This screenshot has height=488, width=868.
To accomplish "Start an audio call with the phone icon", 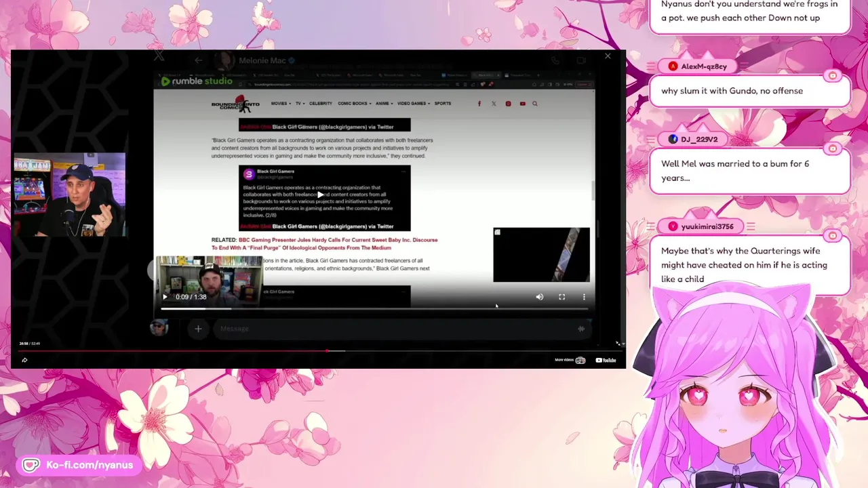I will point(555,60).
